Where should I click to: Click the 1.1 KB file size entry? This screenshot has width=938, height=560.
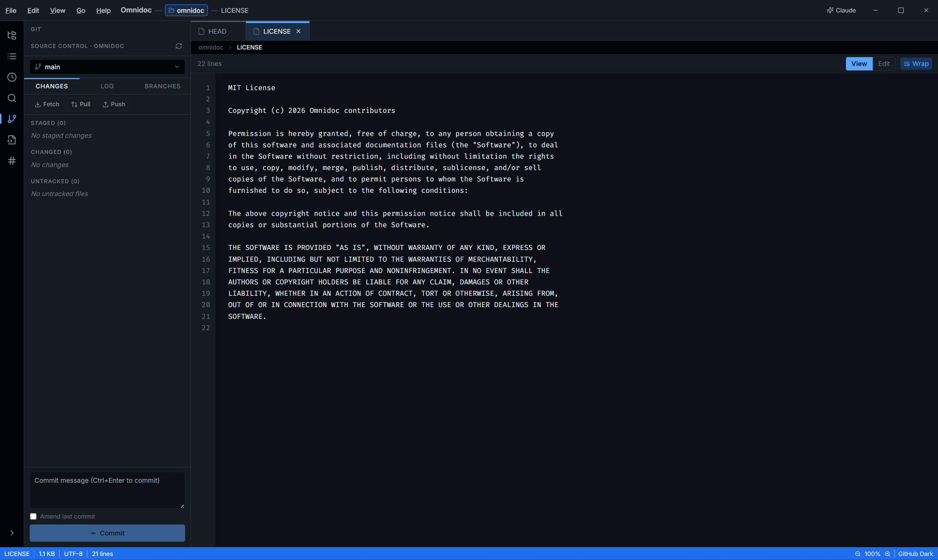tap(47, 554)
